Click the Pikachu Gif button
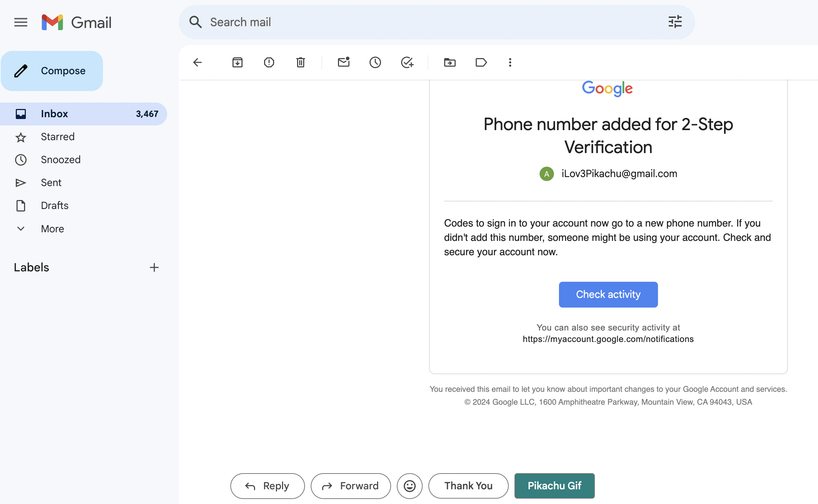The height and width of the screenshot is (504, 818). point(554,486)
